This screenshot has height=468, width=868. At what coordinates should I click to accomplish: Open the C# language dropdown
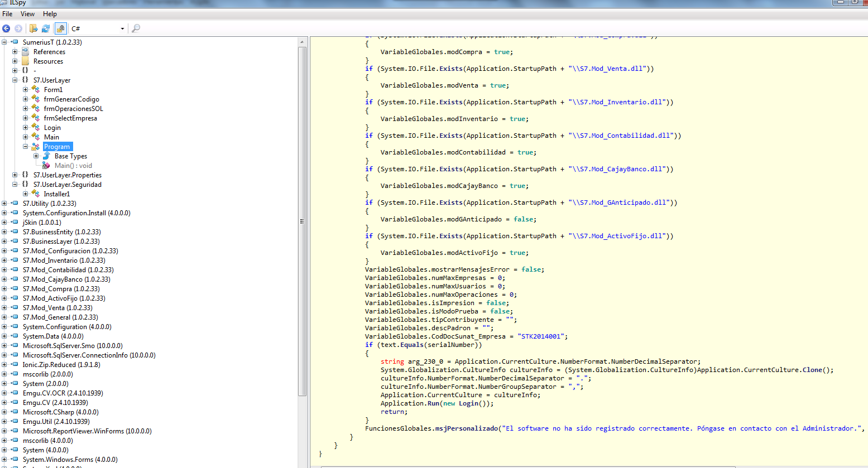point(122,28)
